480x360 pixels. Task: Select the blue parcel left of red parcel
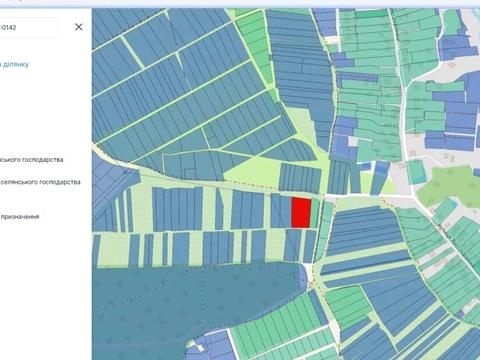click(281, 211)
